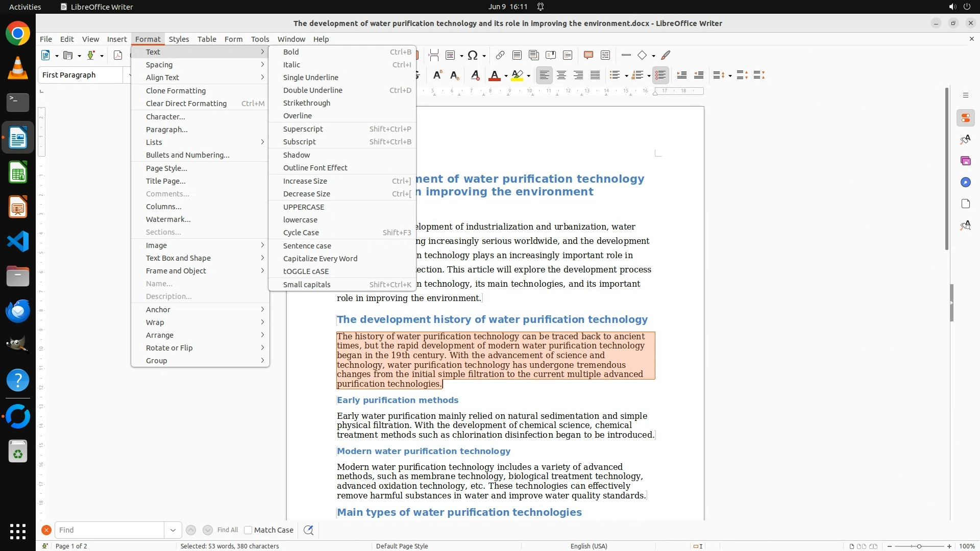Expand the unordered list style dropdown
This screenshot has height=551, width=980.
(626, 76)
